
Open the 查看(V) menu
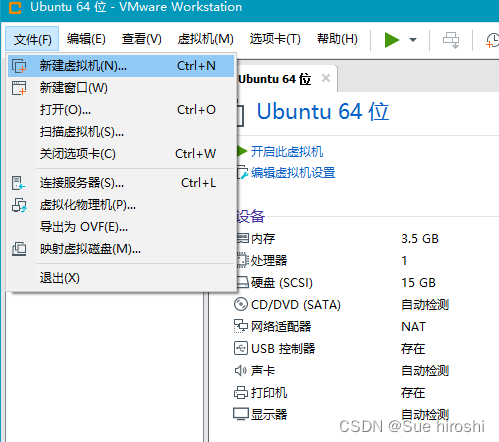[142, 39]
